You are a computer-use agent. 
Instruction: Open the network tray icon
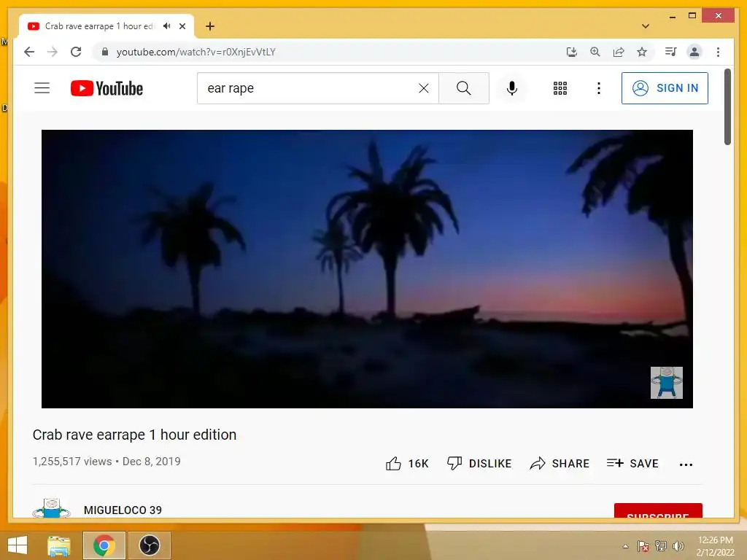click(x=661, y=546)
